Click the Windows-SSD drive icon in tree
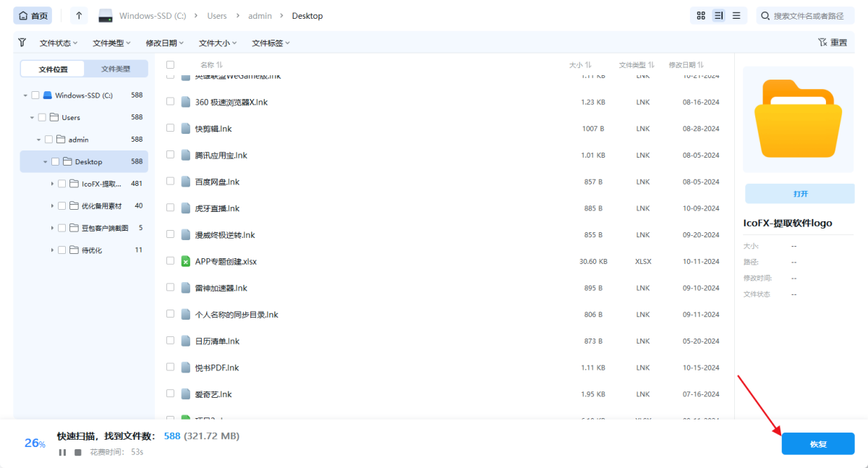The image size is (868, 468). coord(48,95)
